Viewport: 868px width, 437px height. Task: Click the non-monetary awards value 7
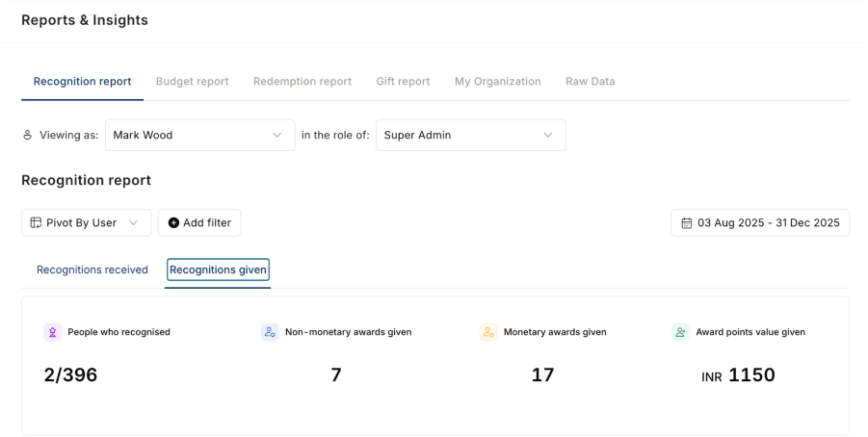click(336, 375)
